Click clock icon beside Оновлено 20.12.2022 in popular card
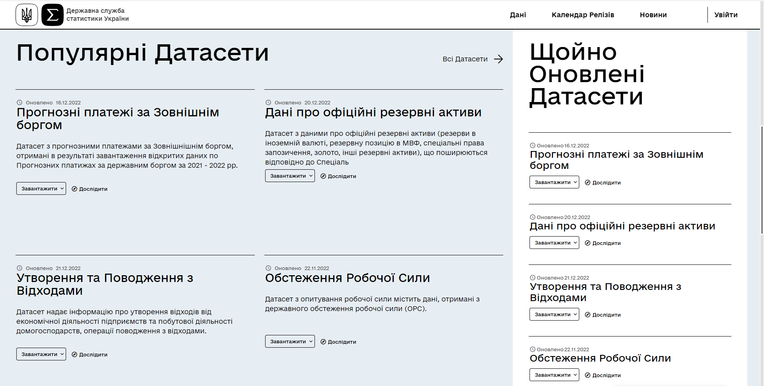The height and width of the screenshot is (386, 764). pos(268,102)
